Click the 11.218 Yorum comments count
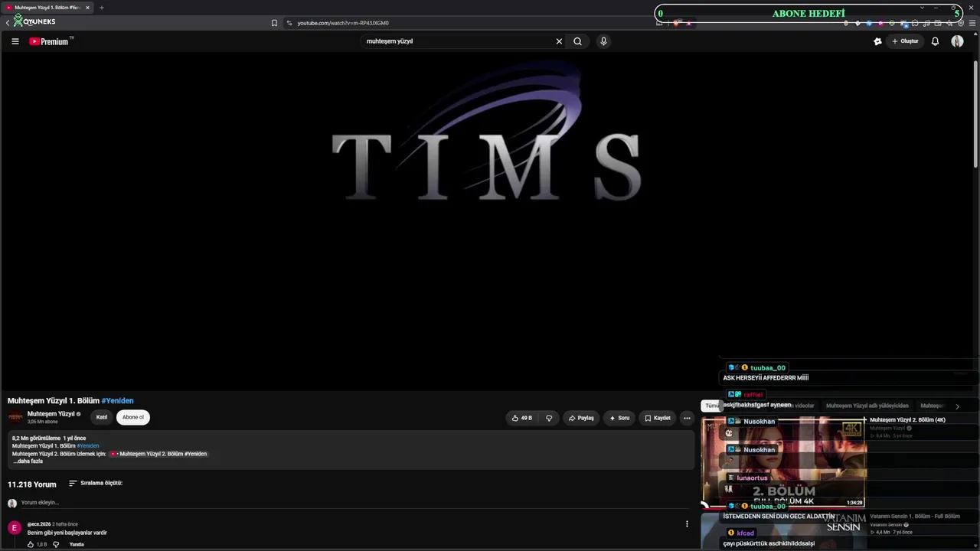The width and height of the screenshot is (980, 551). pos(32,484)
